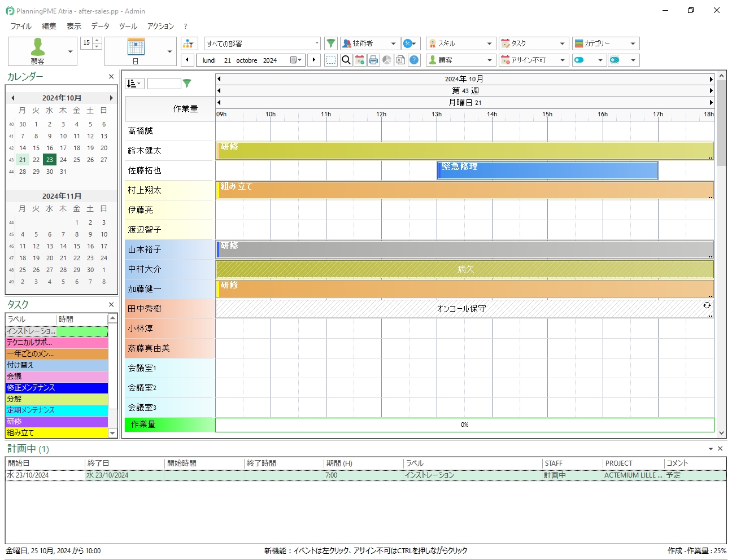The height and width of the screenshot is (560, 732).
Task: Click recurrence icon on オンコール保守 bar
Action: [707, 305]
